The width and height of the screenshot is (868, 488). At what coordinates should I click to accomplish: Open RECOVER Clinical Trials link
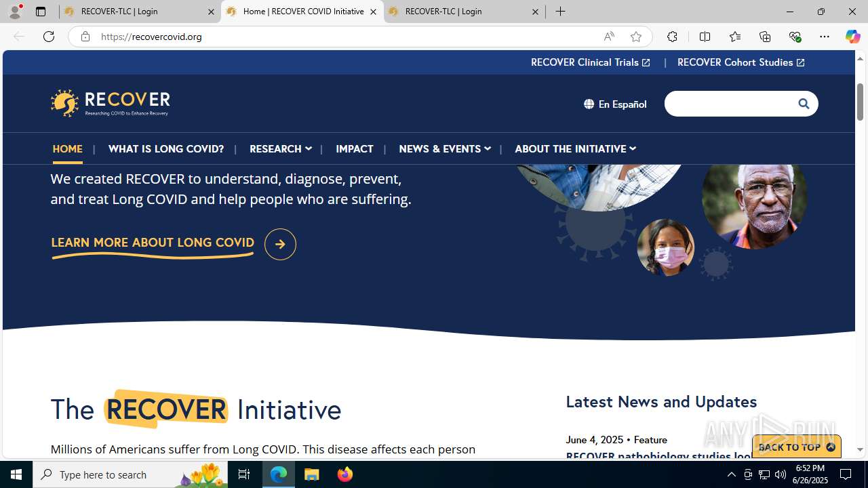click(591, 62)
